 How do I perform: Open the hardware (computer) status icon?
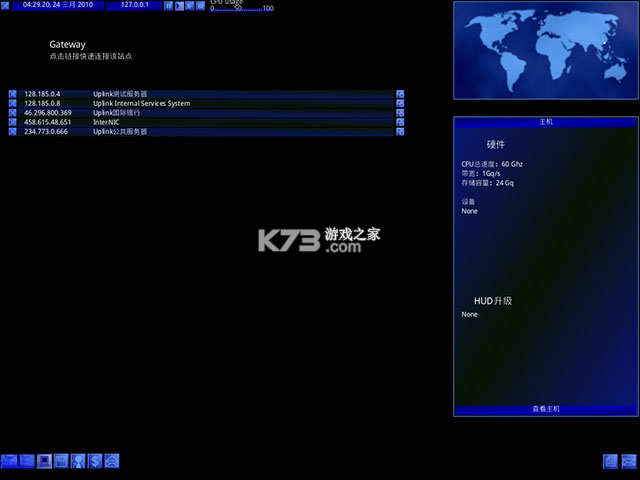(44, 461)
